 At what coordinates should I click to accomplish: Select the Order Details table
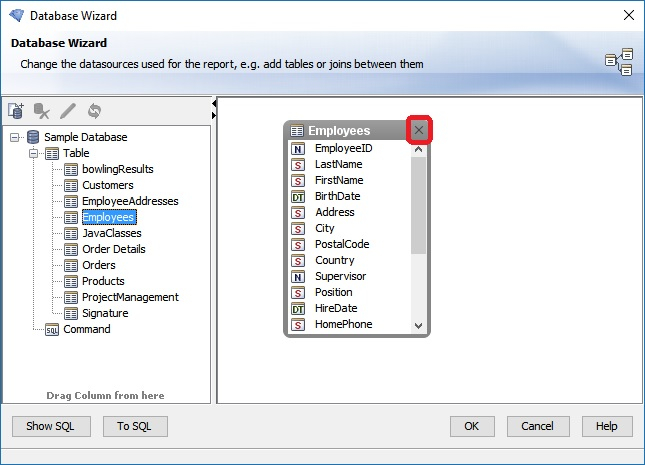(x=113, y=249)
